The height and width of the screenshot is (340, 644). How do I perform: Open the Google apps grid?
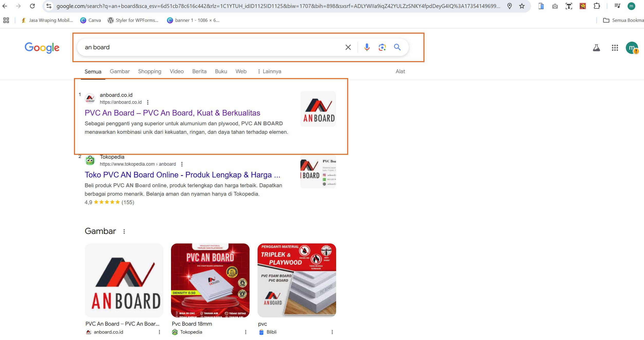[x=615, y=48]
